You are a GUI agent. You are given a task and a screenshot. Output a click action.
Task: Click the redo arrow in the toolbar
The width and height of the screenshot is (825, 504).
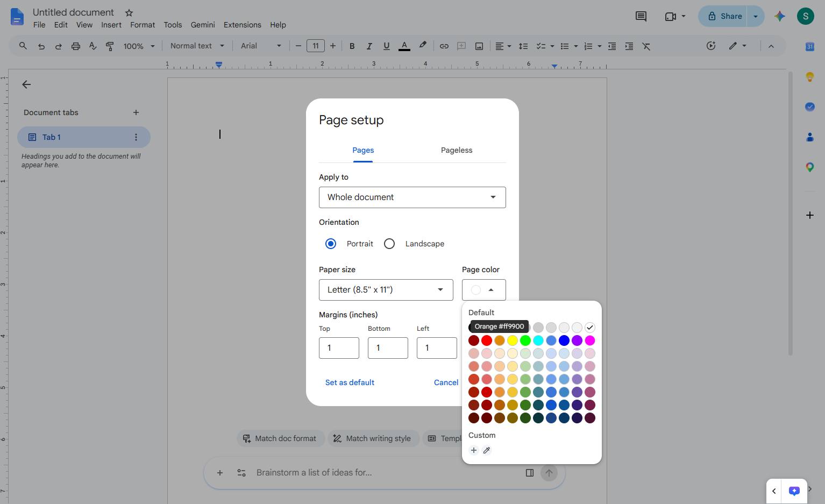click(59, 46)
